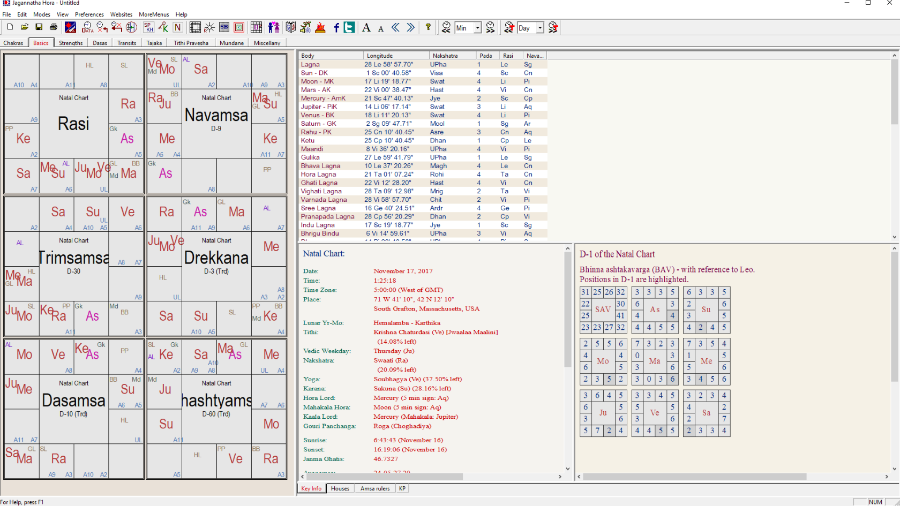The height and width of the screenshot is (506, 900).
Task: Click the yellow help question mark icon
Action: [x=429, y=27]
